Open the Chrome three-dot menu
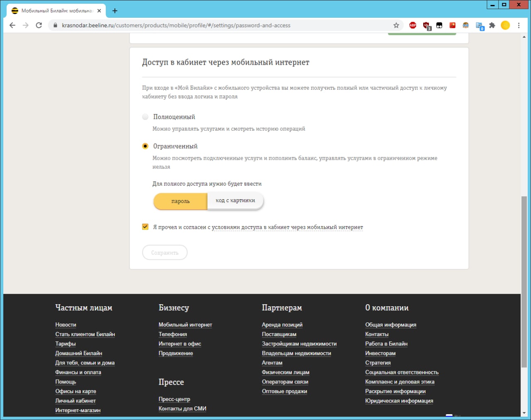 click(519, 25)
